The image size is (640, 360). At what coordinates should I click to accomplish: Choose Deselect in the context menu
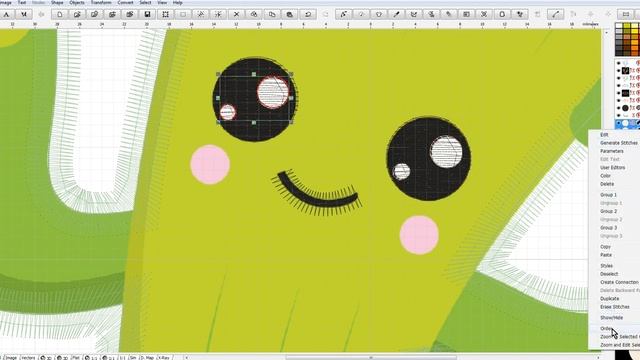609,274
